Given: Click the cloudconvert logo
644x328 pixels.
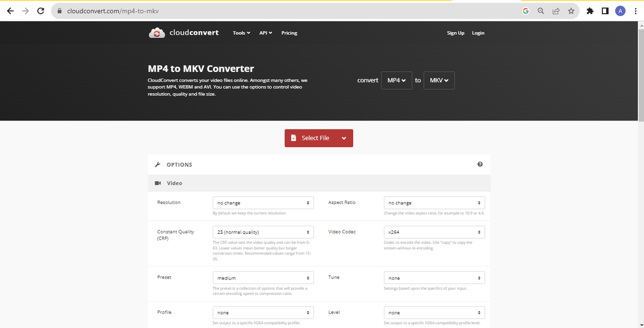Looking at the screenshot, I should tap(184, 33).
